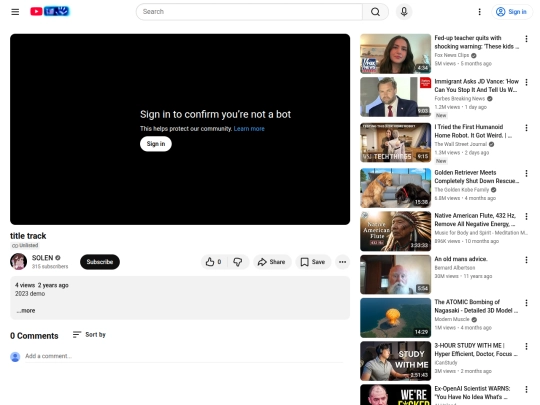Screen dimensions: 540x405
Task: Open settings three-dot menu in header
Action: 479,12
